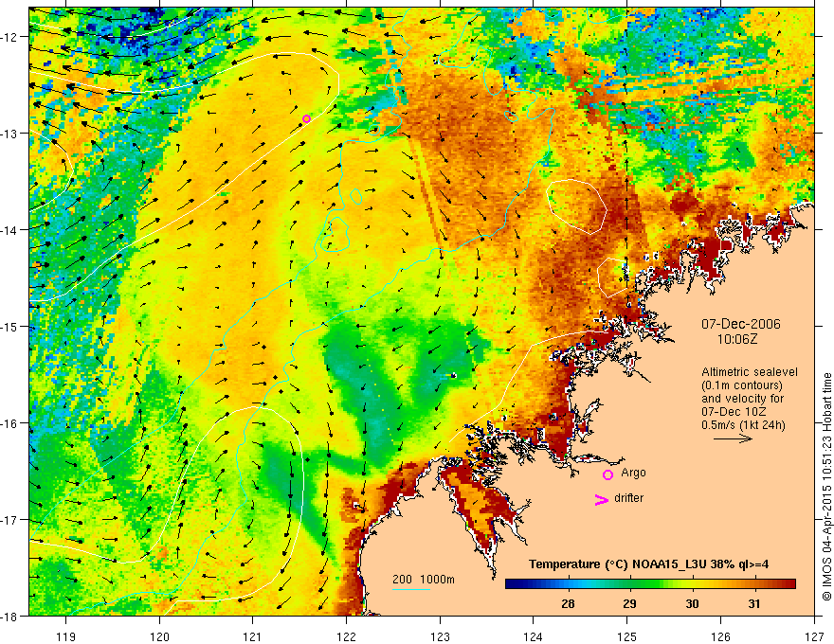Click the longitude axis label 123
The height and width of the screenshot is (644, 834).
coord(440,636)
